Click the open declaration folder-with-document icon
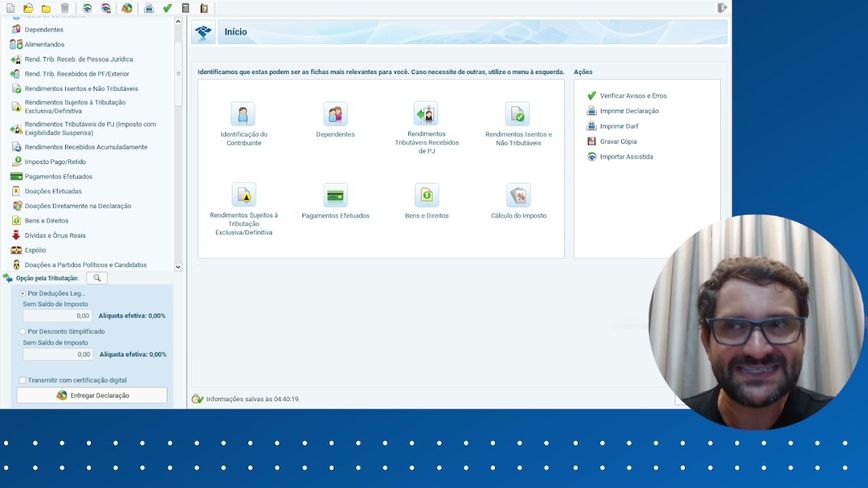 pos(28,8)
